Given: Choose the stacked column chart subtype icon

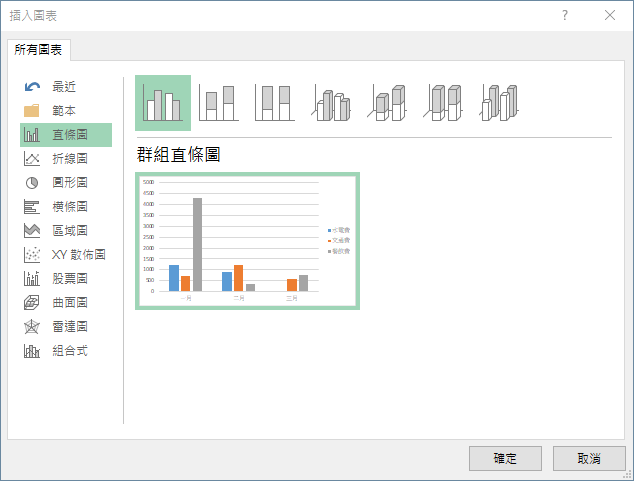Looking at the screenshot, I should (x=218, y=103).
